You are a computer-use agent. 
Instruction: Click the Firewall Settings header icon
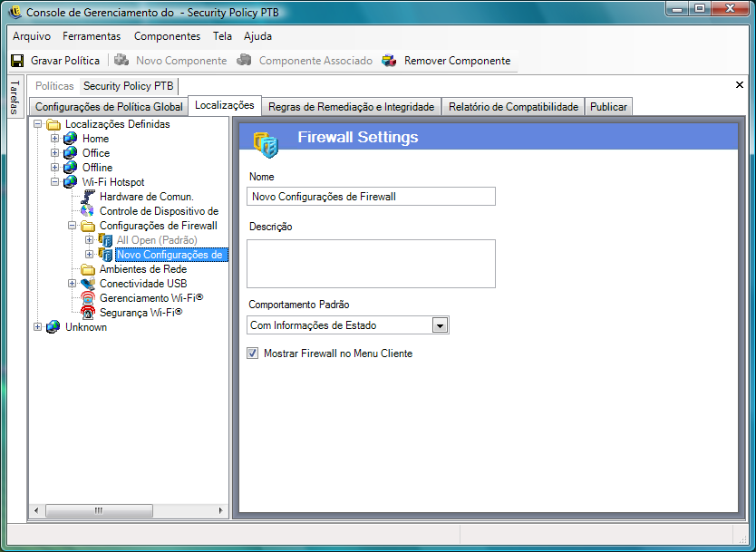tap(266, 145)
